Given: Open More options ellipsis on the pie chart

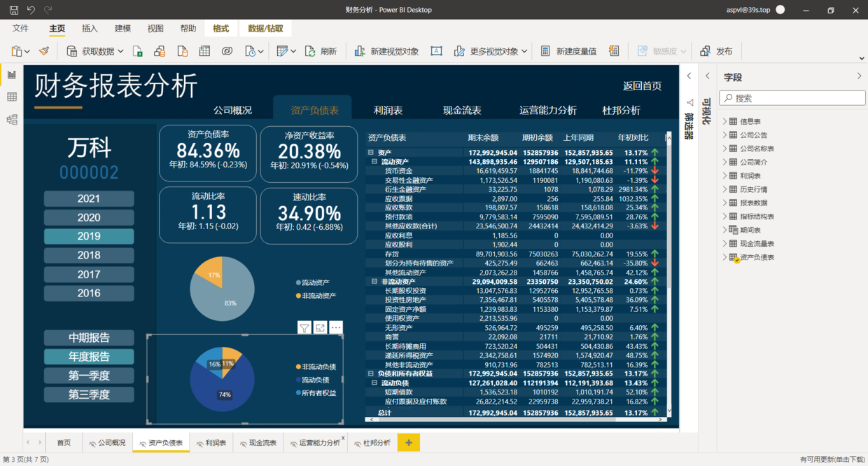Looking at the screenshot, I should click(336, 327).
